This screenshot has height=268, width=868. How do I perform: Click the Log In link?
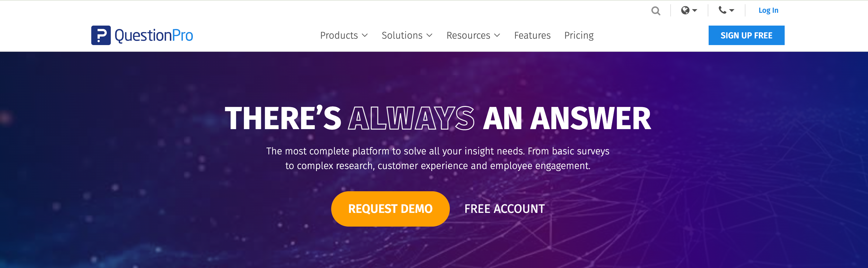[x=768, y=10]
